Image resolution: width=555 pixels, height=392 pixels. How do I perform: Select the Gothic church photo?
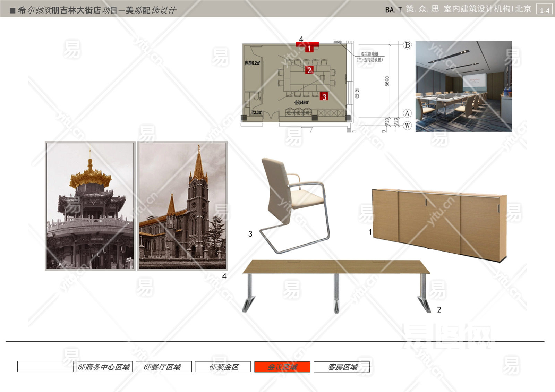click(x=182, y=206)
